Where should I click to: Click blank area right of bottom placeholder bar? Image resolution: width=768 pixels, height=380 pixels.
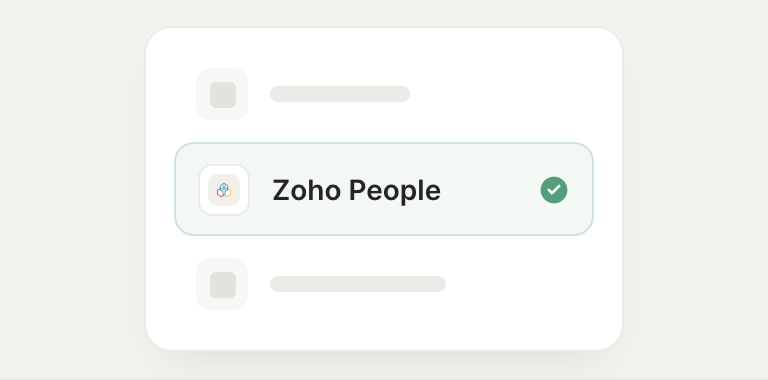click(x=519, y=284)
